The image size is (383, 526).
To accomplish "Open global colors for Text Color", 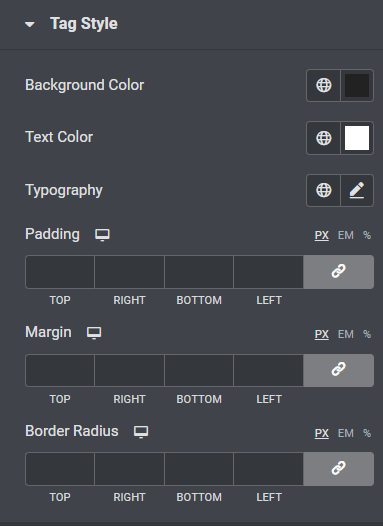I will 324,138.
